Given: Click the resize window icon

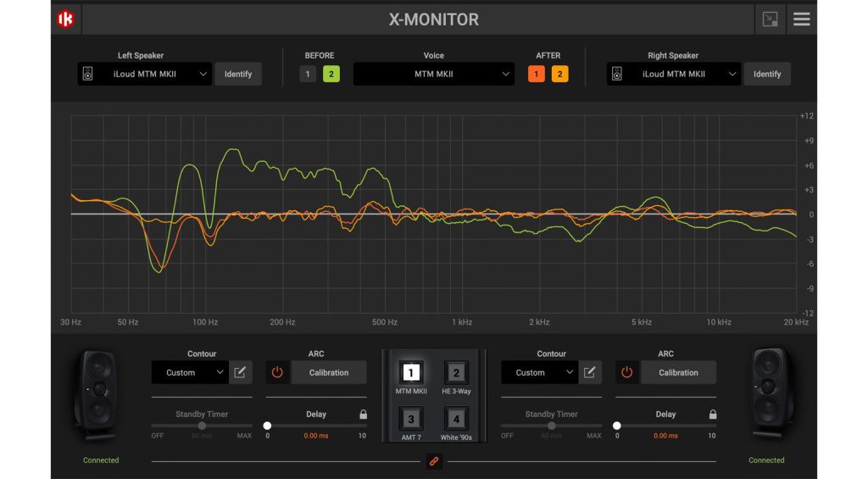Looking at the screenshot, I should [770, 19].
